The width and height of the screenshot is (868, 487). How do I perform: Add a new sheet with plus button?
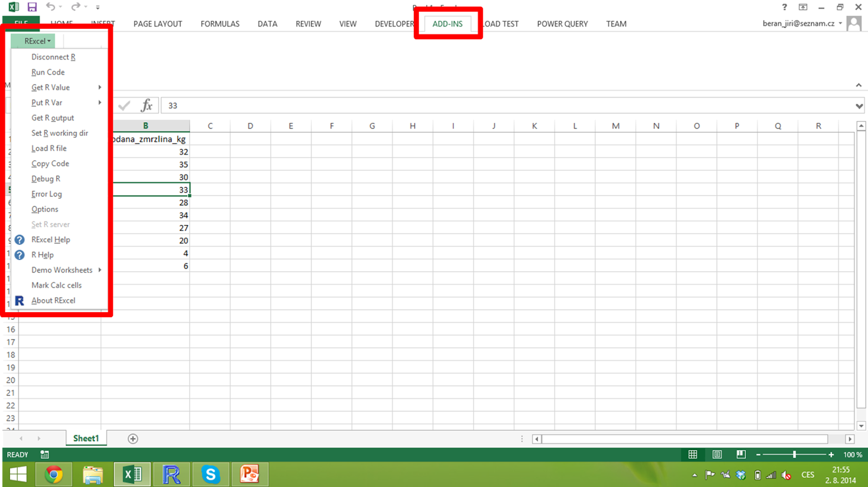[x=133, y=439]
